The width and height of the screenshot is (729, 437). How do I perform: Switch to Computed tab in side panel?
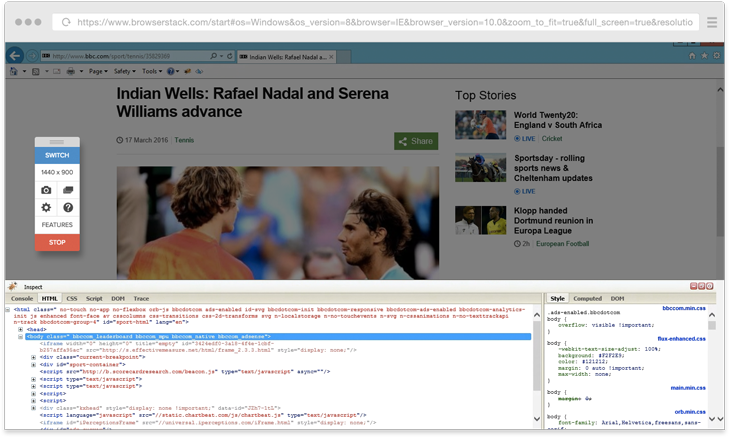pyautogui.click(x=587, y=298)
